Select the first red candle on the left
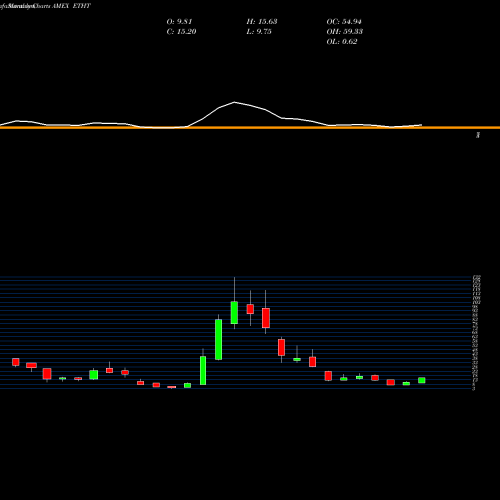Viewport: 500px width, 500px height. click(16, 362)
